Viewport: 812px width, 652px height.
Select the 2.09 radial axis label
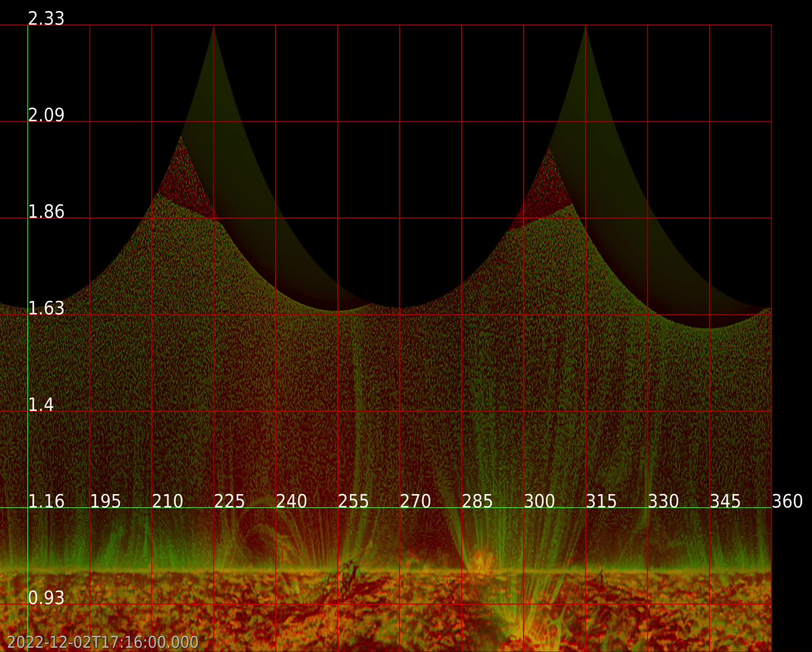(x=46, y=115)
